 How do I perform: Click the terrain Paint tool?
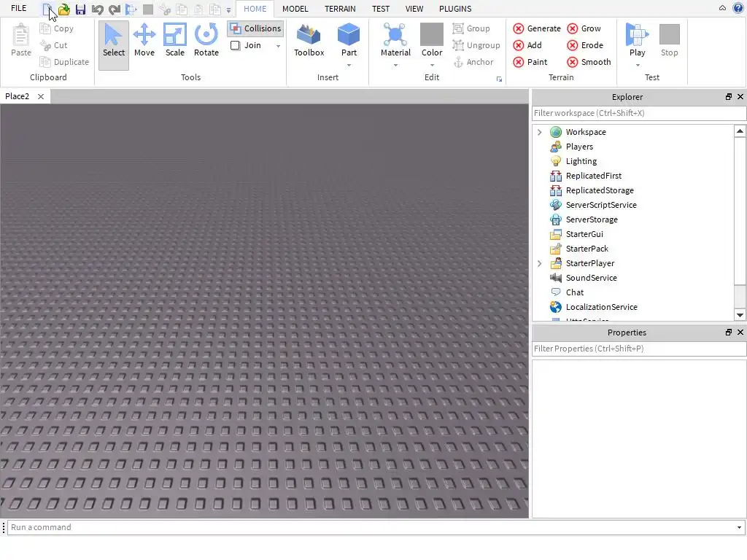pyautogui.click(x=530, y=62)
